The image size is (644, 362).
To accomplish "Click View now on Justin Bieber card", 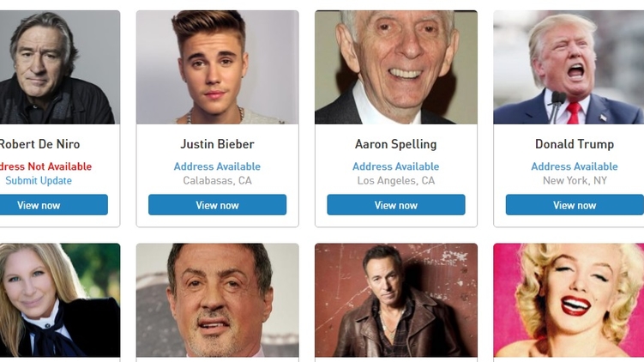I will [217, 205].
